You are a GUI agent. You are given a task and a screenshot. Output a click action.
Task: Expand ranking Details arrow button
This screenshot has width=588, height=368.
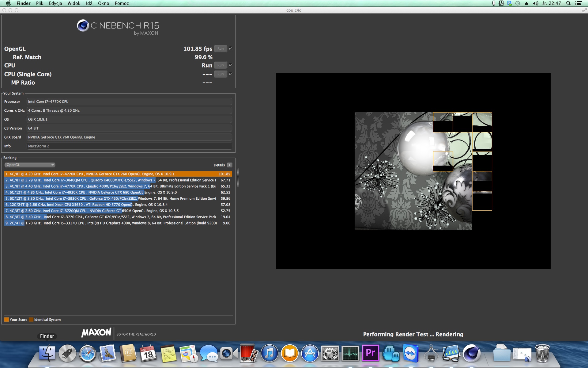coord(230,165)
